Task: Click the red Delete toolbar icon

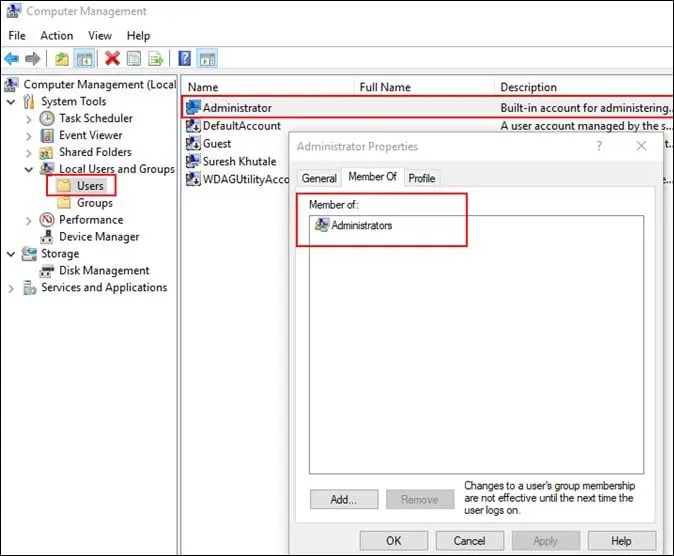Action: (x=112, y=59)
